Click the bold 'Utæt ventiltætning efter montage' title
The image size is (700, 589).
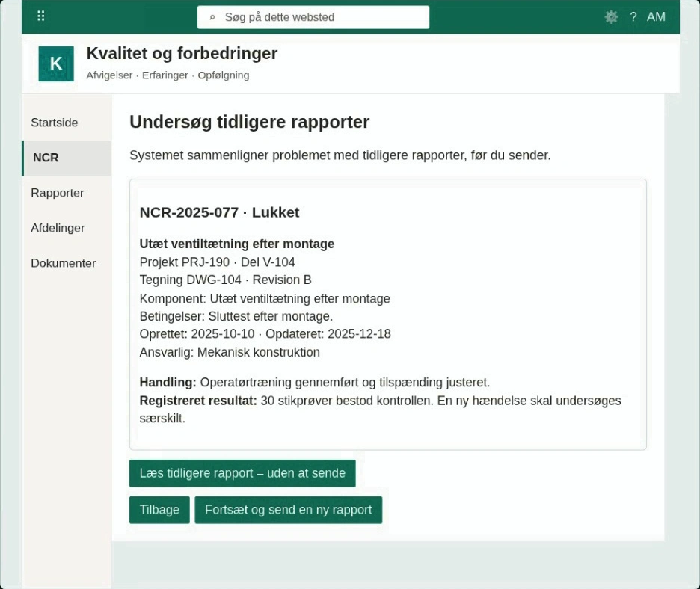(x=236, y=244)
